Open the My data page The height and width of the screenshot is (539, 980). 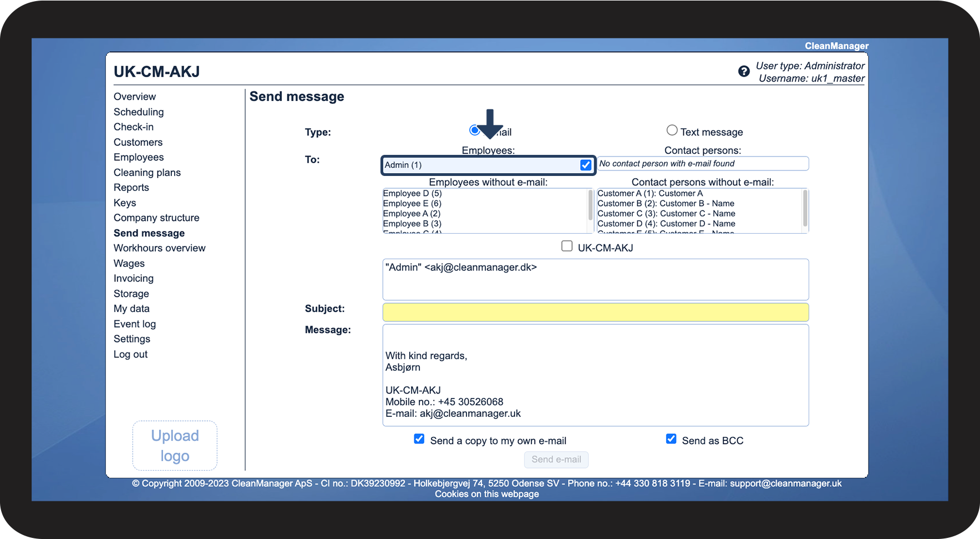tap(131, 309)
